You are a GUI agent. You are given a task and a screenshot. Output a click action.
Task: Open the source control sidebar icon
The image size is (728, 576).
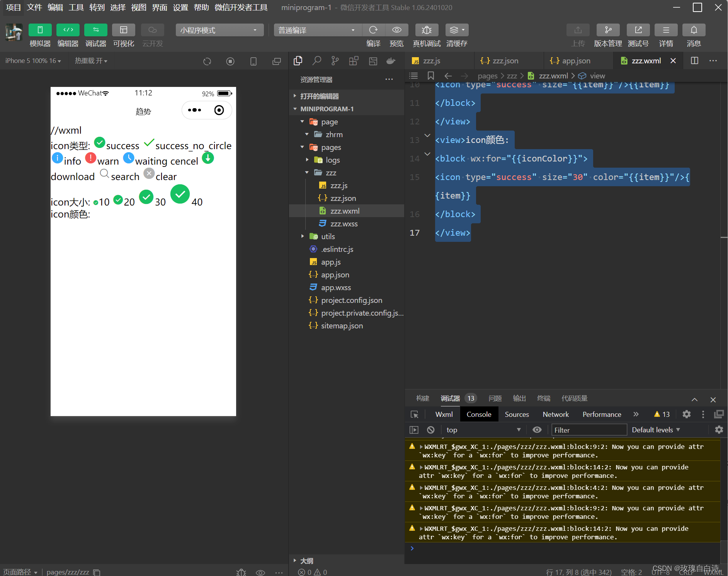click(x=335, y=61)
